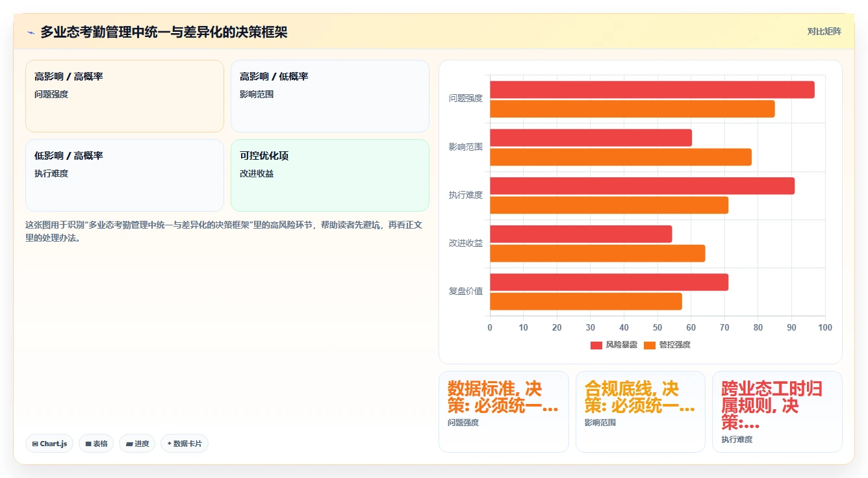Screen dimensions: 868x478
Task: Toggle the 风险暴露 red legend swatch
Action: [596, 345]
